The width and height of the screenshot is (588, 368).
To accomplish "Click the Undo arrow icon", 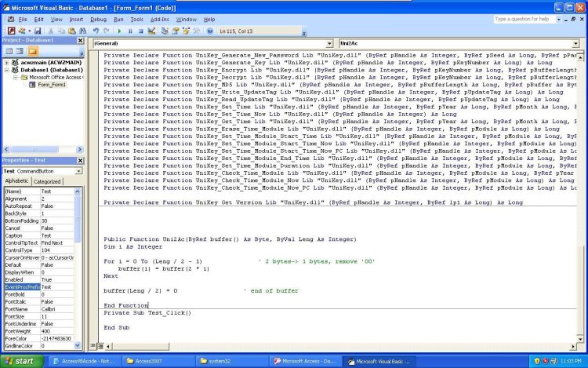I will tap(96, 31).
